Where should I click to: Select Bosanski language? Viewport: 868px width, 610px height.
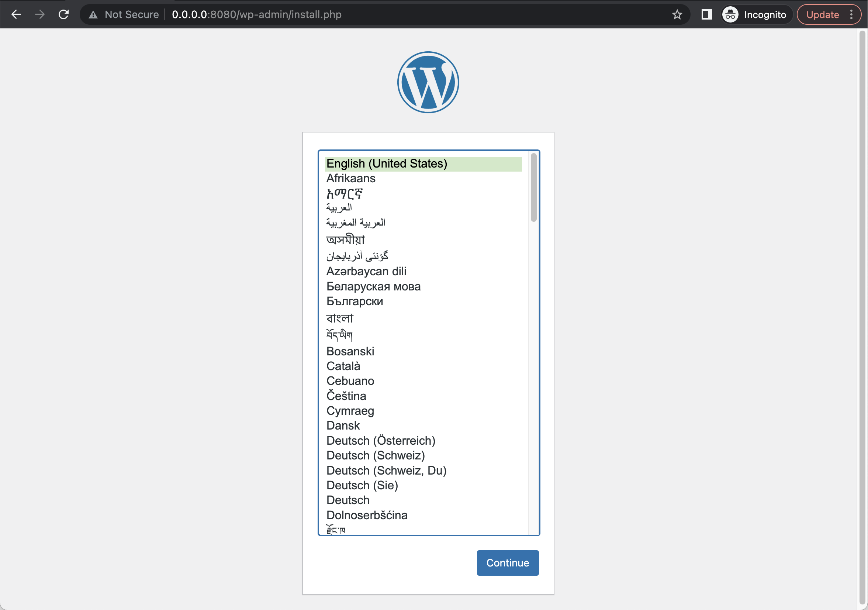(423, 351)
